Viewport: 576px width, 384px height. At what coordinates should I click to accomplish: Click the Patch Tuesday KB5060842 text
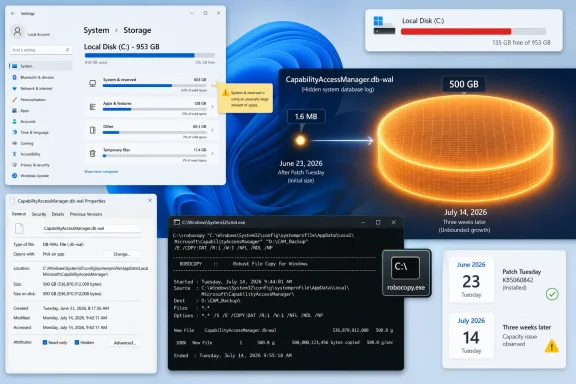522,276
